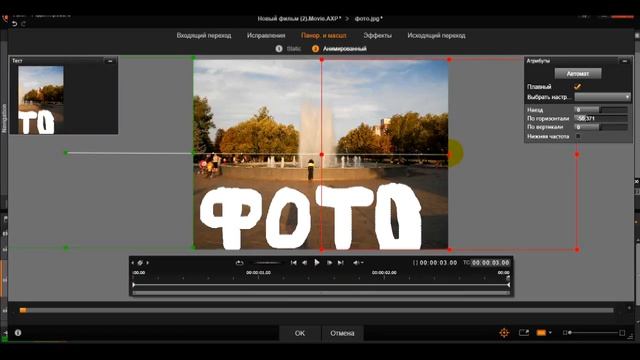The image size is (640, 360).
Task: Adjust the shuttle speed slider
Action: [x=267, y=263]
